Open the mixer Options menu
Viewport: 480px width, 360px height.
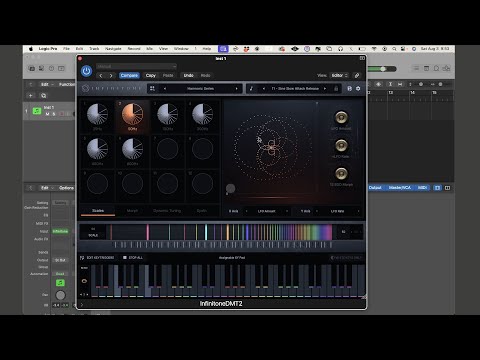pyautogui.click(x=66, y=188)
